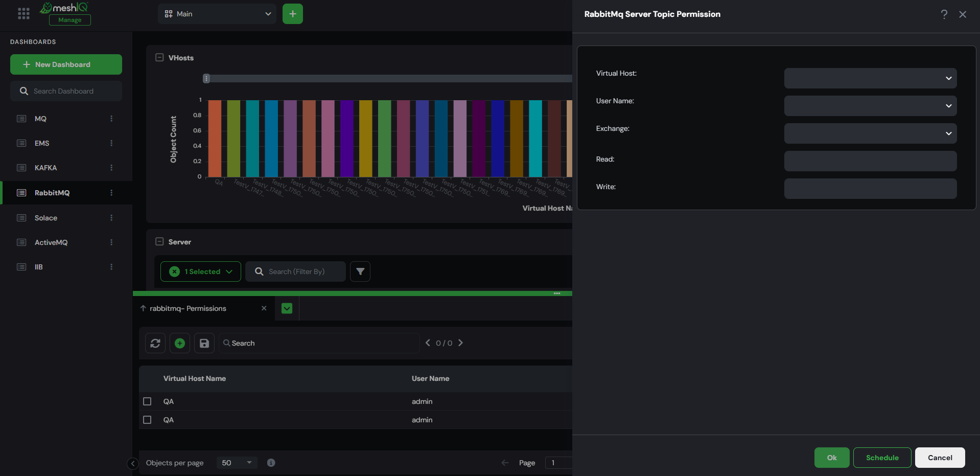Click the objects per page info icon
The image size is (980, 476).
pyautogui.click(x=271, y=463)
